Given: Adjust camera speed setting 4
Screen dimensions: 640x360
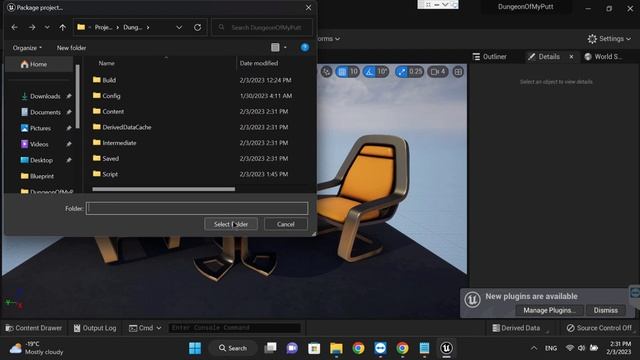Looking at the screenshot, I should 438,72.
